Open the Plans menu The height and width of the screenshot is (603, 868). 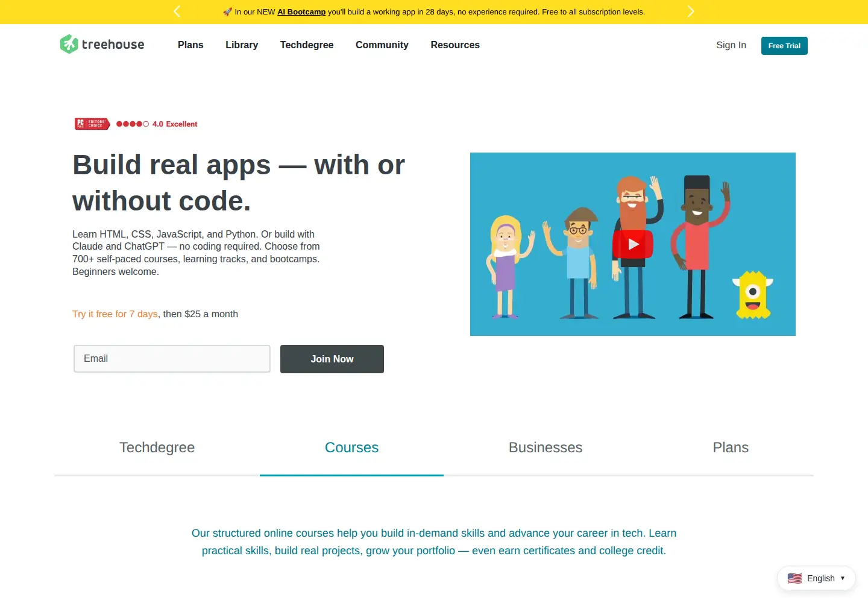(190, 45)
